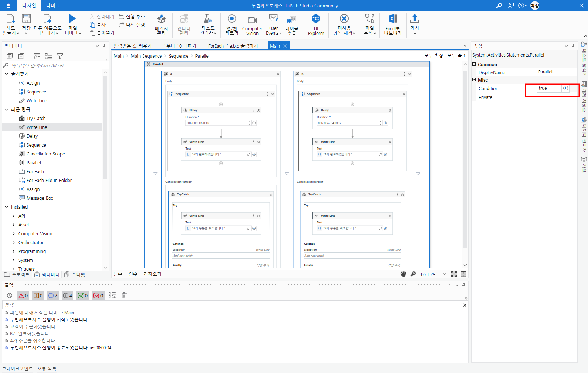Viewport: 588px width, 373px height.
Task: Switch to '1부터 10 더하기' document tab
Action: pos(180,46)
